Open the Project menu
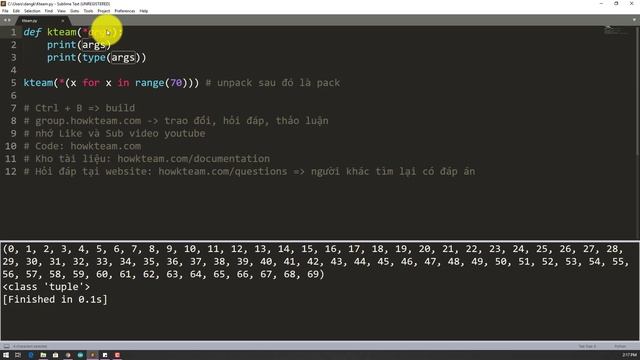Screen dimensions: 640x360 pos(104,11)
